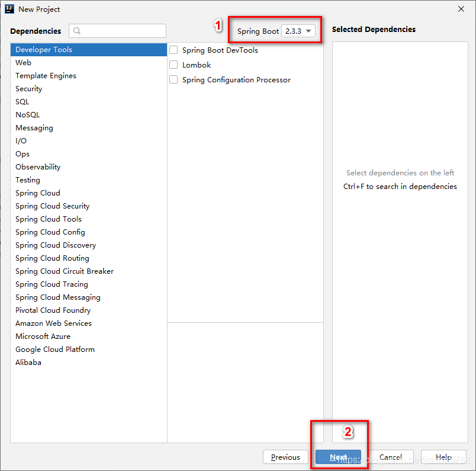This screenshot has height=471, width=476.
Task: Click the Lombok dependency label
Action: (x=197, y=65)
